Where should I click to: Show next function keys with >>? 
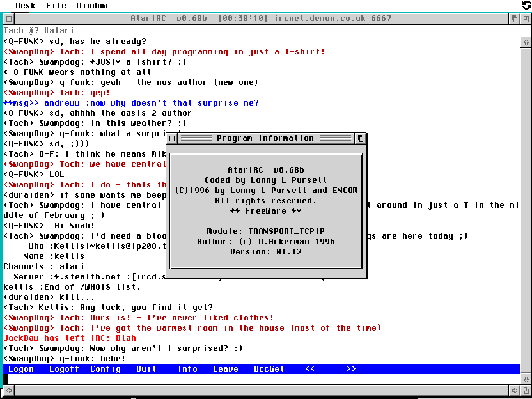[351, 369]
